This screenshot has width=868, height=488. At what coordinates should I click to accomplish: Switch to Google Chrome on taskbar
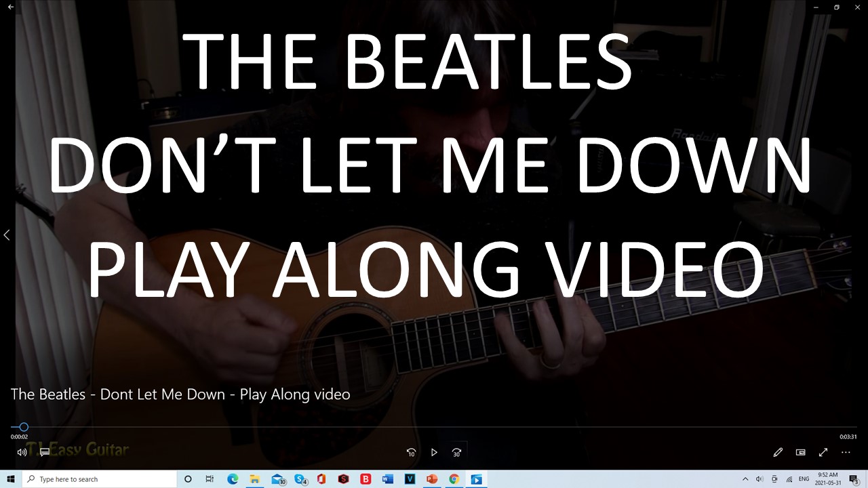tap(454, 479)
